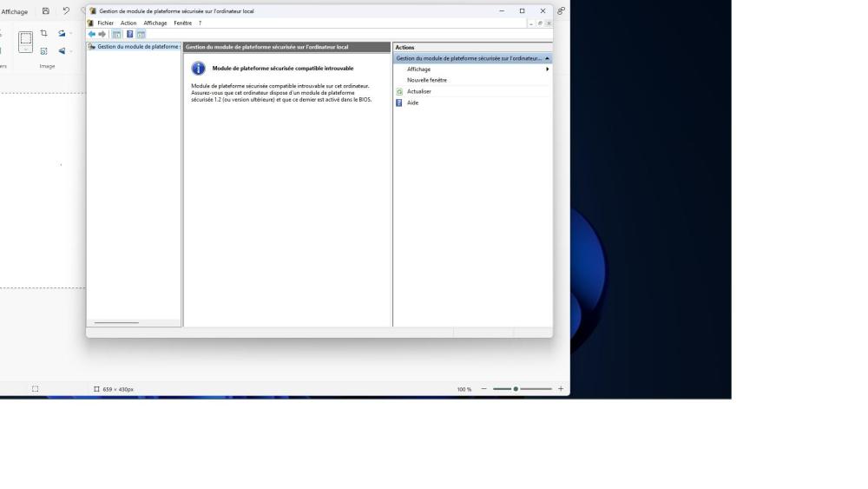Screen dimensions: 868x489
Task: Click the tree pane horizontal scrollbar
Action: tap(116, 322)
